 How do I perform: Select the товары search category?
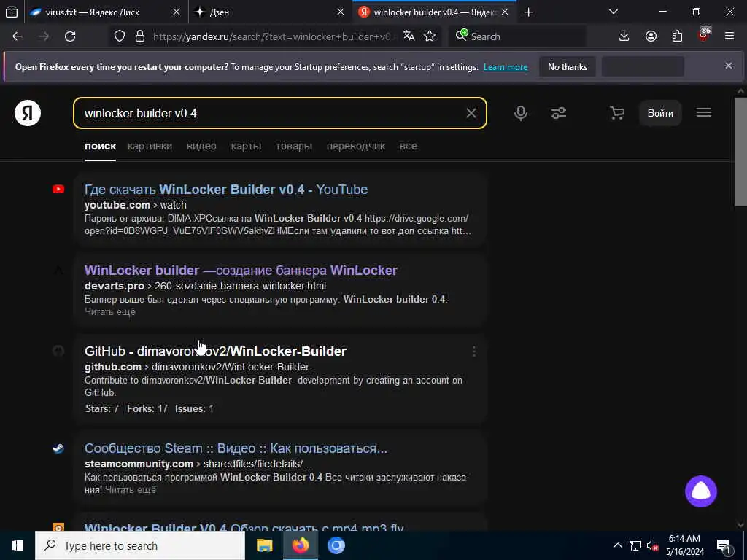(x=293, y=146)
